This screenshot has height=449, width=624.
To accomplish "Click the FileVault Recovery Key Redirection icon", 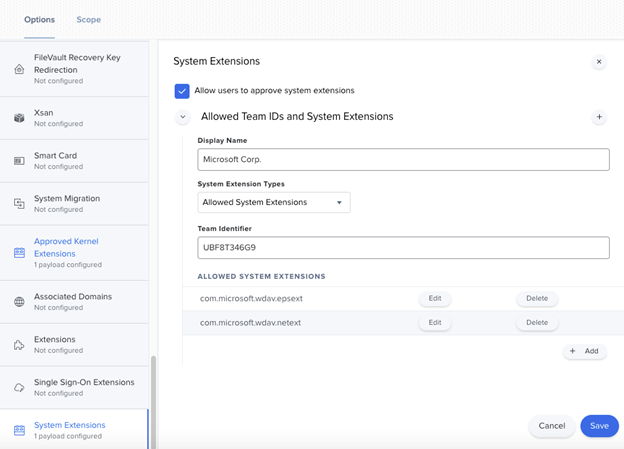I will pos(19,69).
